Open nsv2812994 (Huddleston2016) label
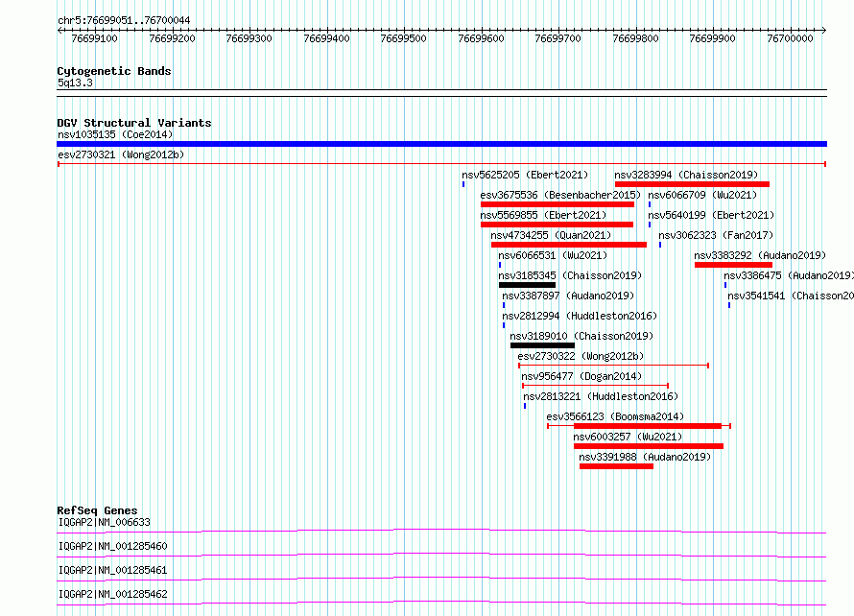Viewport: 854px width, 616px height. click(x=580, y=316)
